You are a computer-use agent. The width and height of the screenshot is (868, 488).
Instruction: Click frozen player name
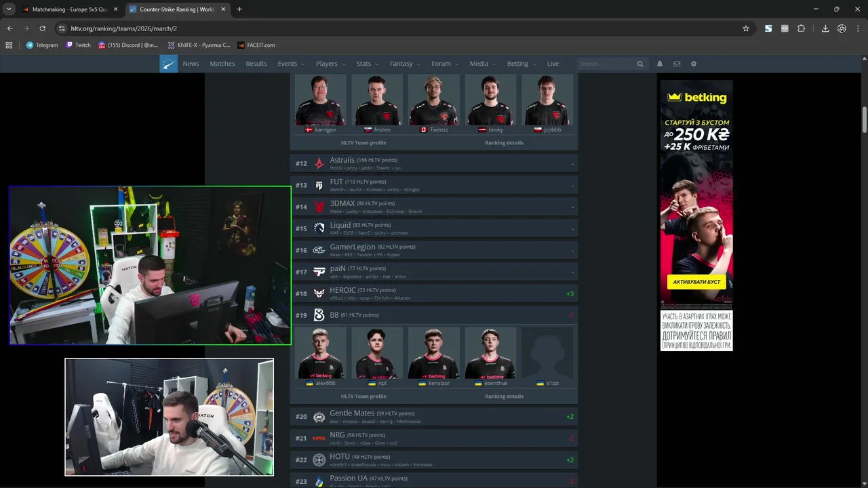(x=382, y=129)
